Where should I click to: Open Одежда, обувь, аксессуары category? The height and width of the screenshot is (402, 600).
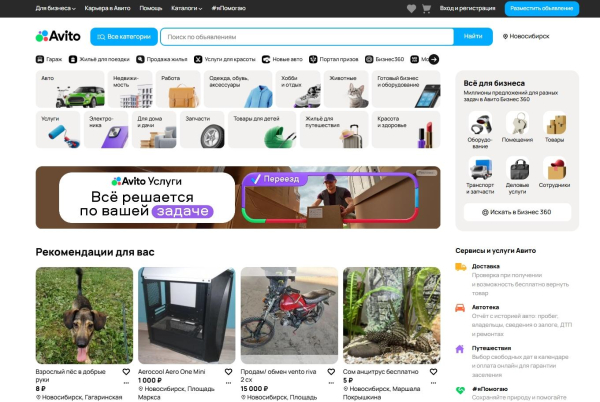pos(238,89)
